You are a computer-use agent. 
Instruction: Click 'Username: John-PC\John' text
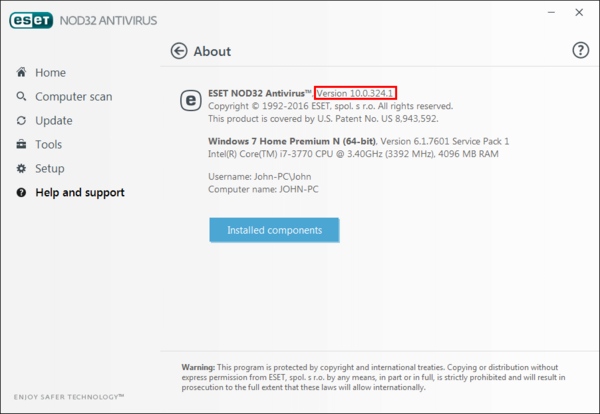point(259,176)
